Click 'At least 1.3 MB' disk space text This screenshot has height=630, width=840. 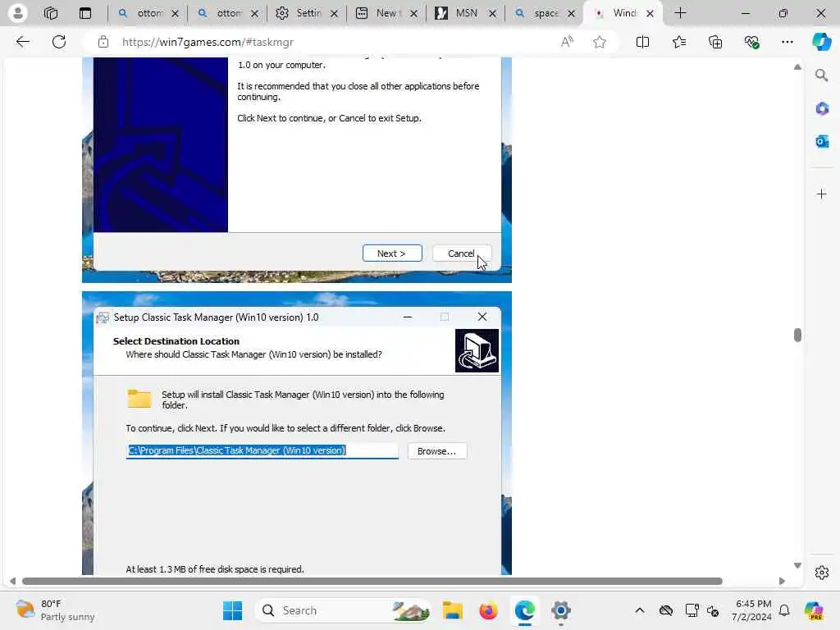click(215, 569)
